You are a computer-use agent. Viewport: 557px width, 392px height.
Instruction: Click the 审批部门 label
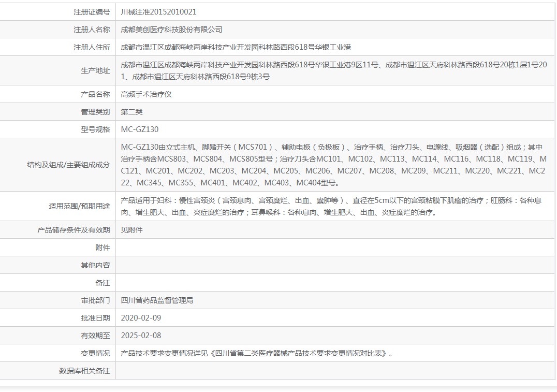[95, 300]
